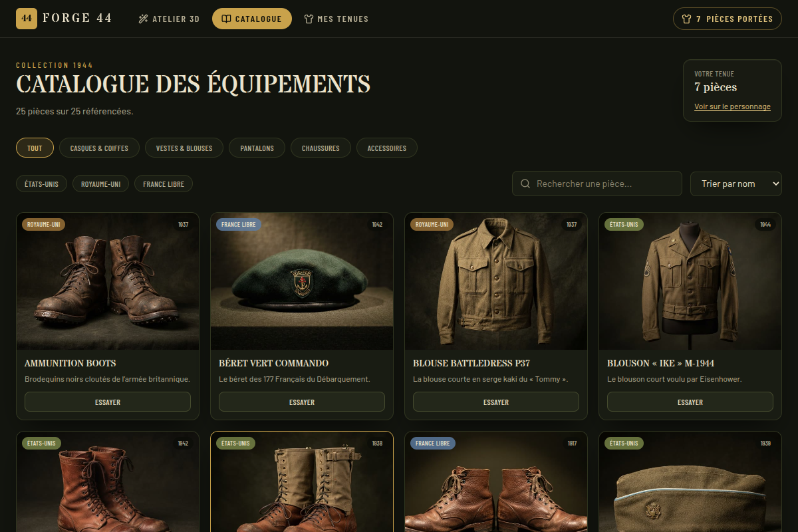Click Essayer on Ammunition Boots card
Viewport: 798px width, 532px height.
coord(108,402)
